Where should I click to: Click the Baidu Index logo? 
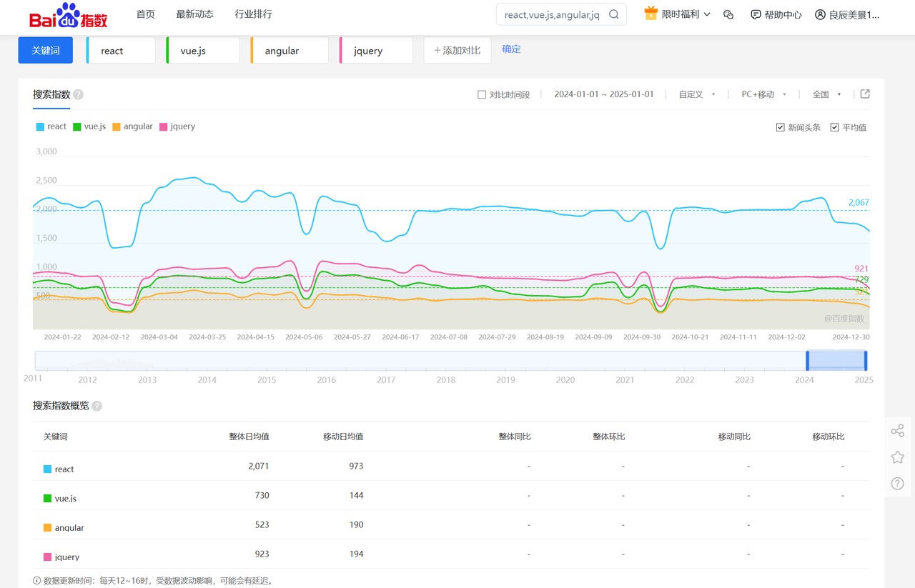tap(69, 15)
